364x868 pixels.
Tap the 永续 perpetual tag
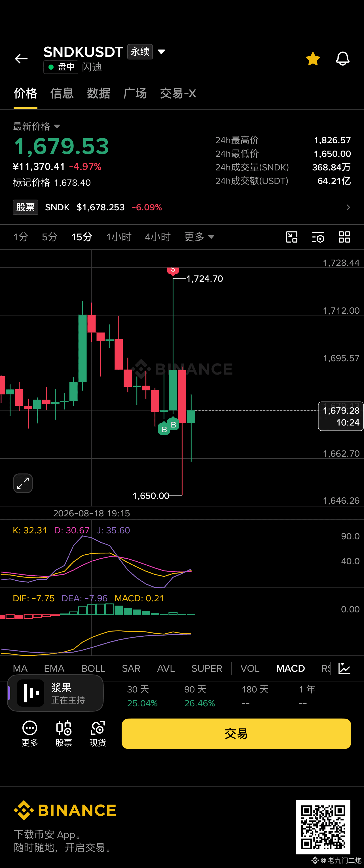(x=140, y=52)
